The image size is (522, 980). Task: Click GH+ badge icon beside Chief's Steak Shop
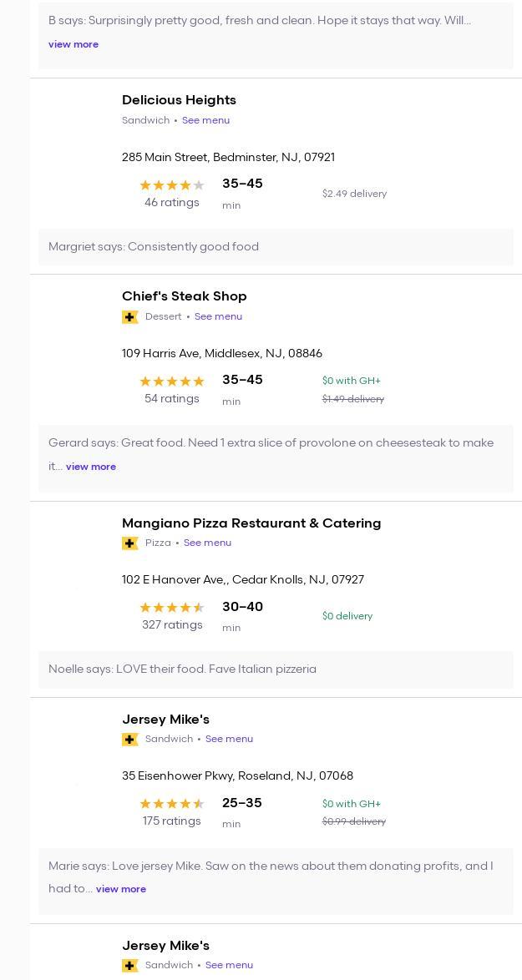pos(130,317)
